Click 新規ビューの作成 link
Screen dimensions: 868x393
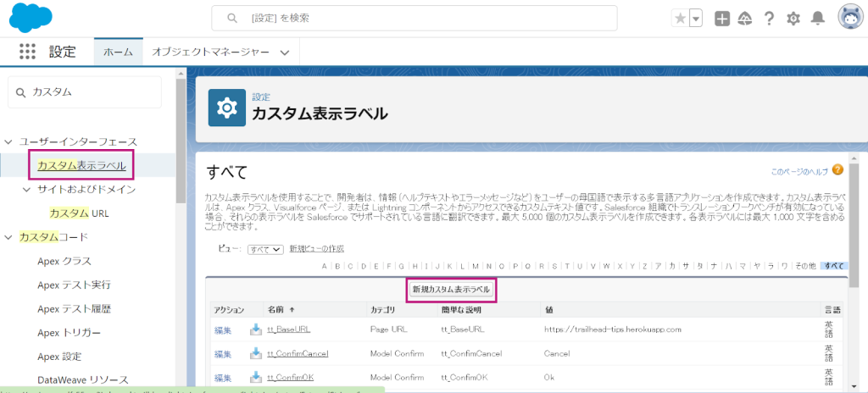[x=317, y=248]
